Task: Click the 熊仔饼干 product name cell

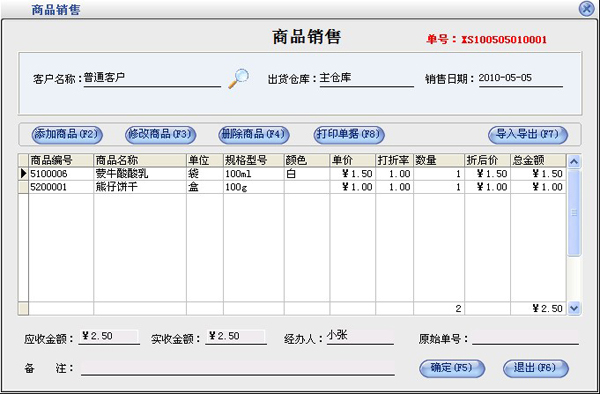Action: tap(140, 187)
